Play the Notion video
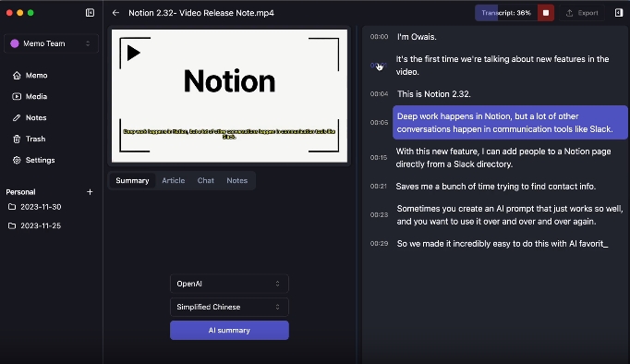The image size is (630, 364). point(133,53)
